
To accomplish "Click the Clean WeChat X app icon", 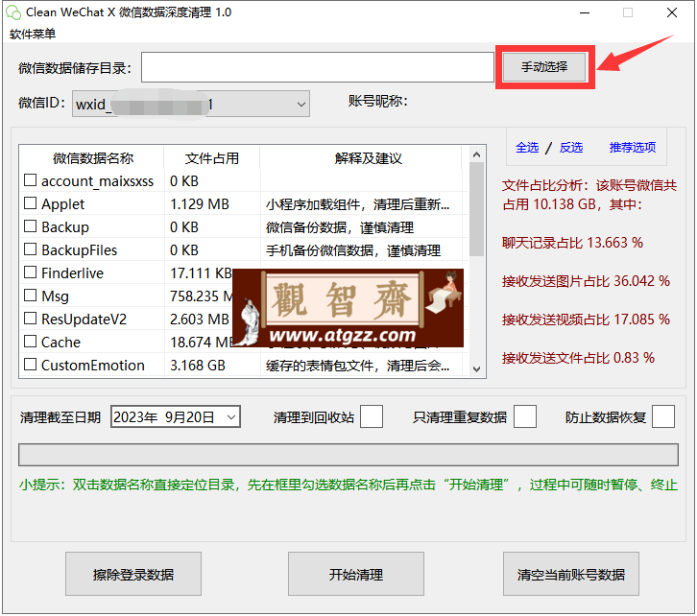I will [x=13, y=12].
